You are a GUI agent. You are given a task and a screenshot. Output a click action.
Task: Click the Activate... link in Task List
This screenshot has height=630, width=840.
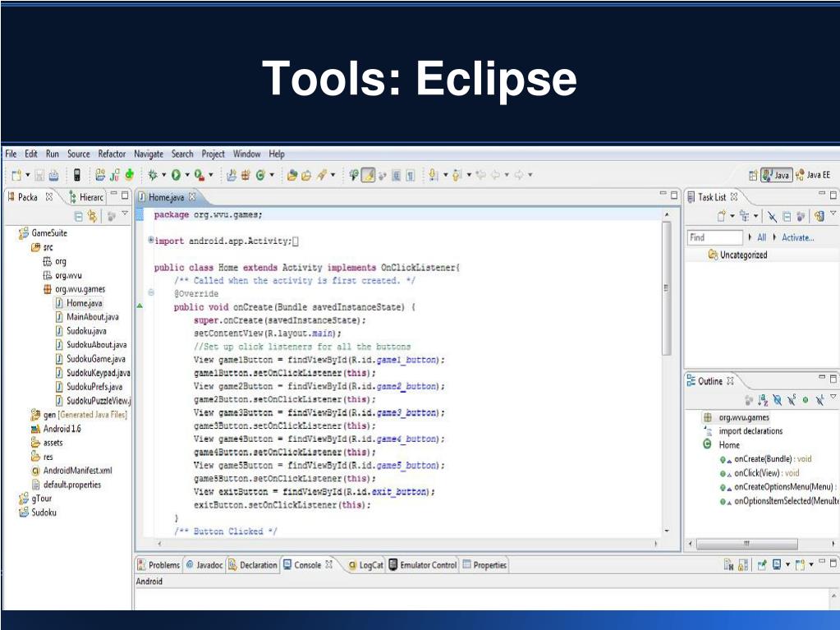pyautogui.click(x=797, y=237)
